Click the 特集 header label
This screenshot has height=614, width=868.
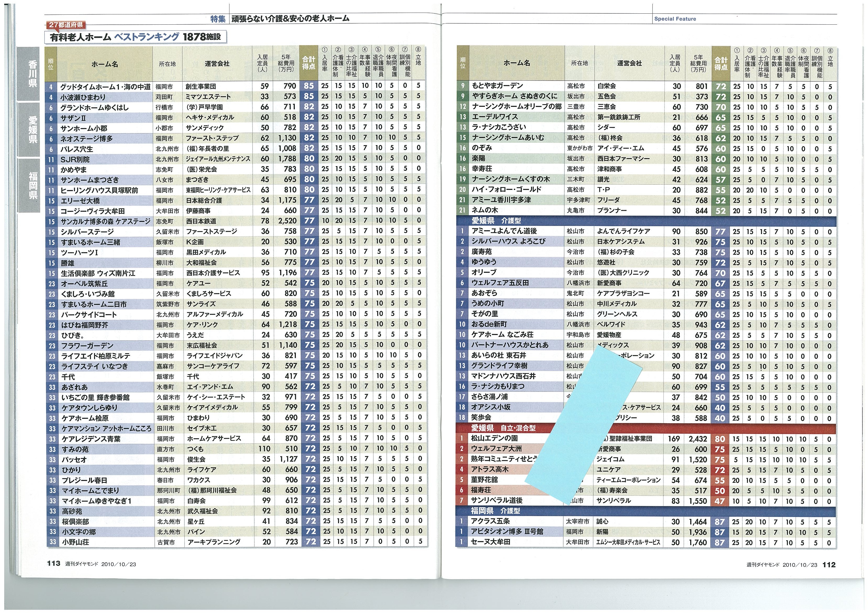point(218,19)
